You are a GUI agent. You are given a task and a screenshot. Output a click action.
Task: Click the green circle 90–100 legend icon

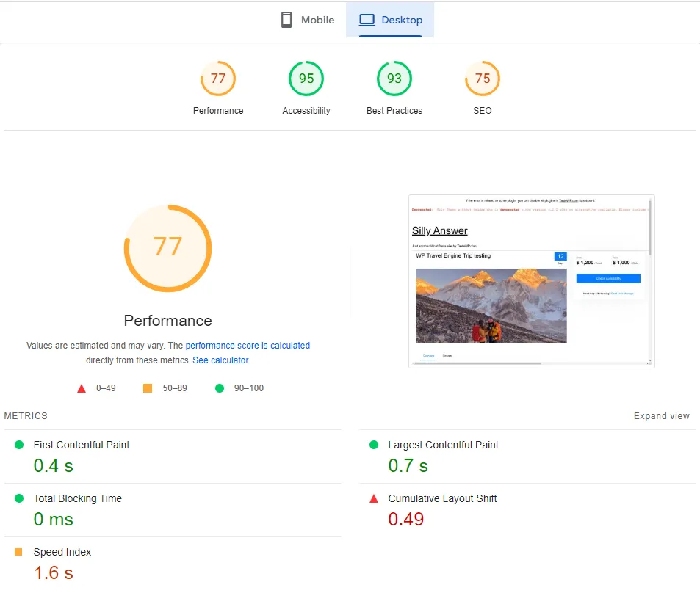point(219,388)
